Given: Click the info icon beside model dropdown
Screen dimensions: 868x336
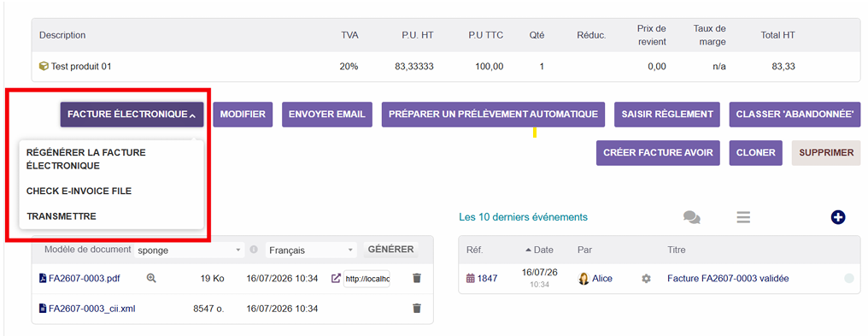Looking at the screenshot, I should click(x=254, y=250).
